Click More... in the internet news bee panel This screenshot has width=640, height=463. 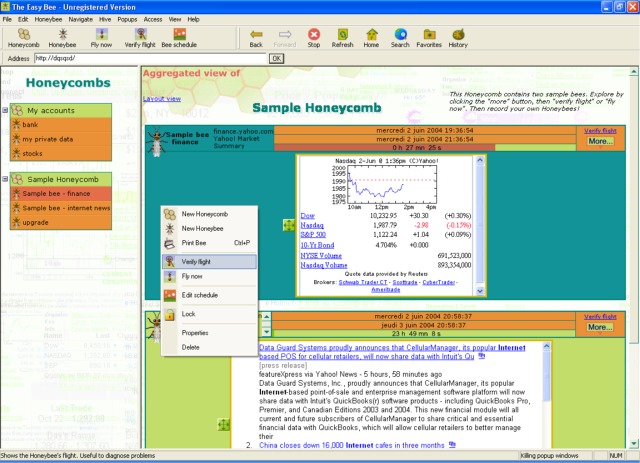tap(600, 327)
